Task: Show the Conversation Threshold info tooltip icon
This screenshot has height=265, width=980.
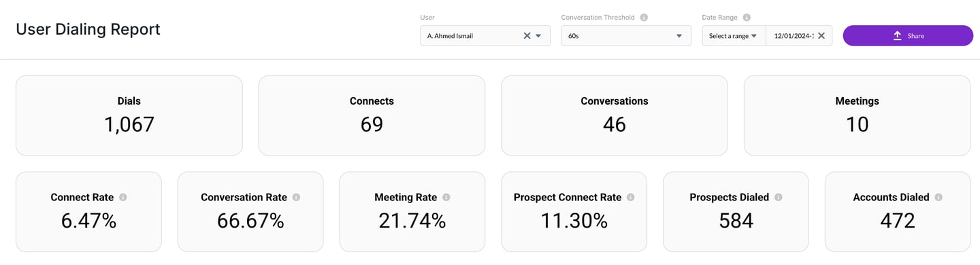Action: (x=644, y=18)
